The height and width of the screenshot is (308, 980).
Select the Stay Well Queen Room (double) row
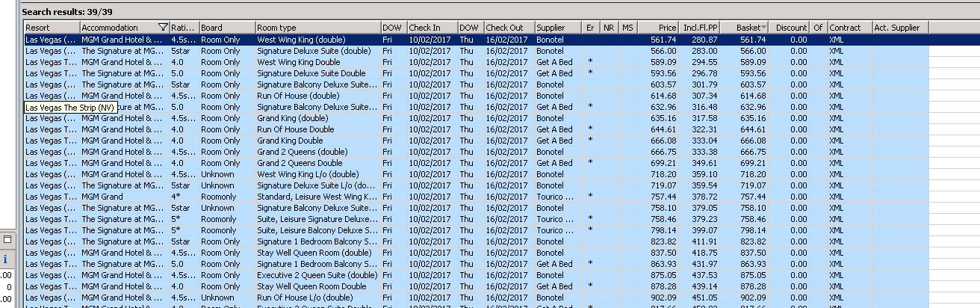[x=477, y=253]
